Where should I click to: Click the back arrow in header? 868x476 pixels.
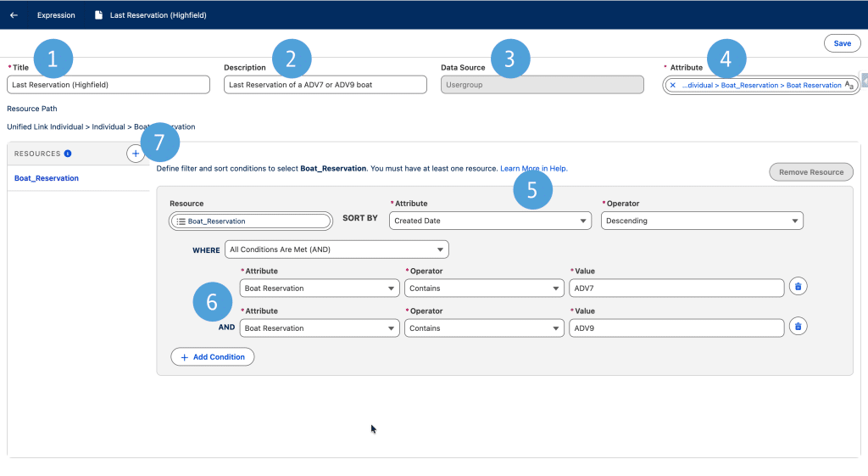[x=14, y=15]
